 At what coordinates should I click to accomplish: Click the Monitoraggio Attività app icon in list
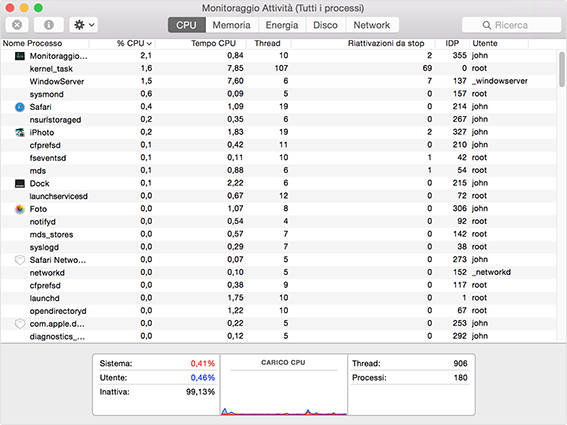20,56
